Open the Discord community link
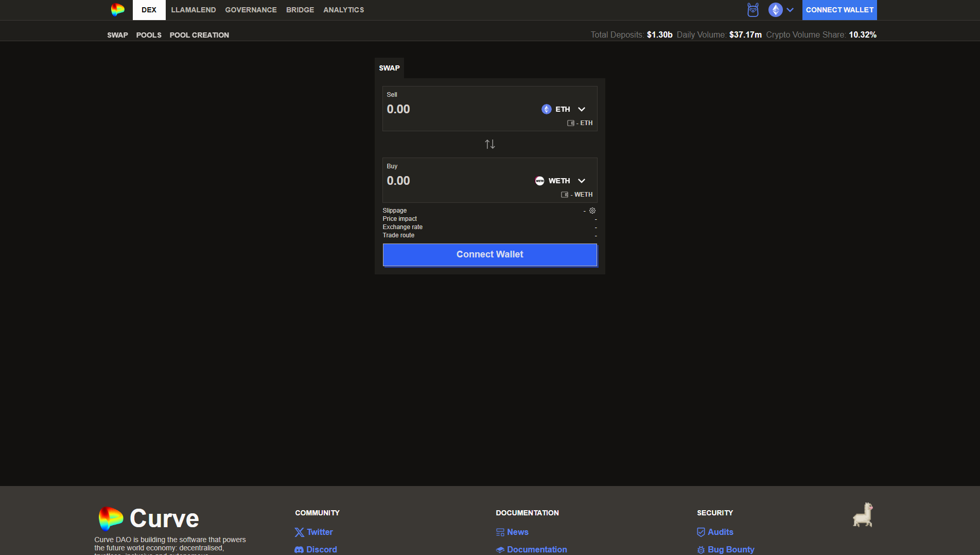 (x=316, y=550)
